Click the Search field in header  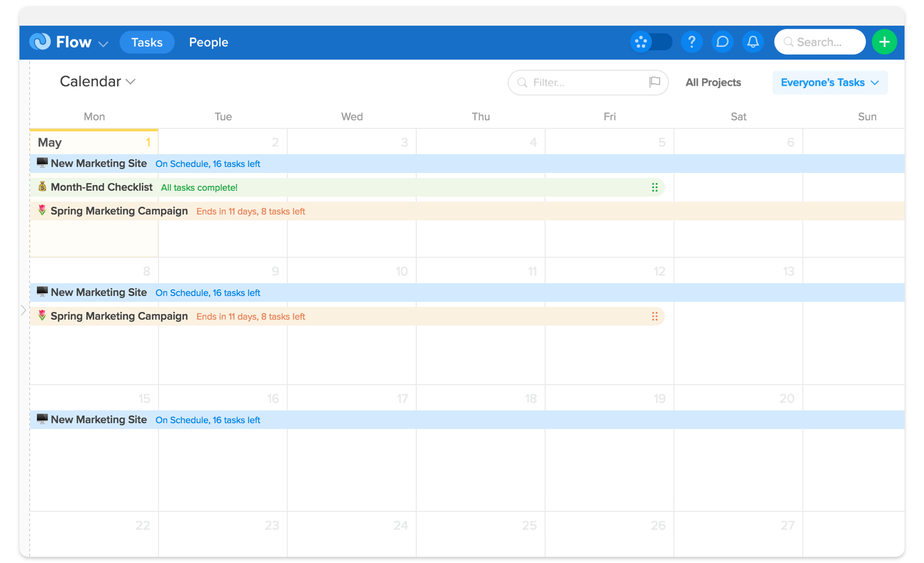point(820,42)
